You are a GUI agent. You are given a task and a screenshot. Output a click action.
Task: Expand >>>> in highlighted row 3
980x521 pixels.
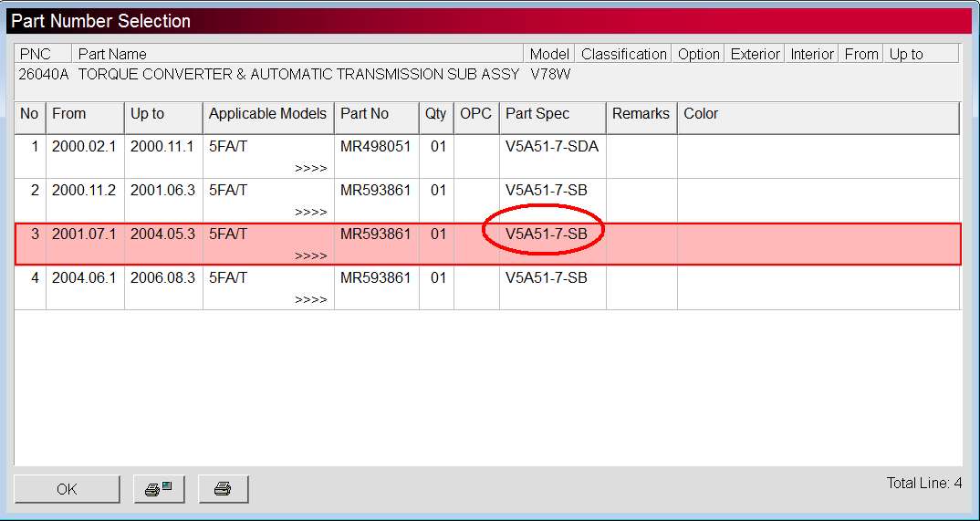point(310,256)
